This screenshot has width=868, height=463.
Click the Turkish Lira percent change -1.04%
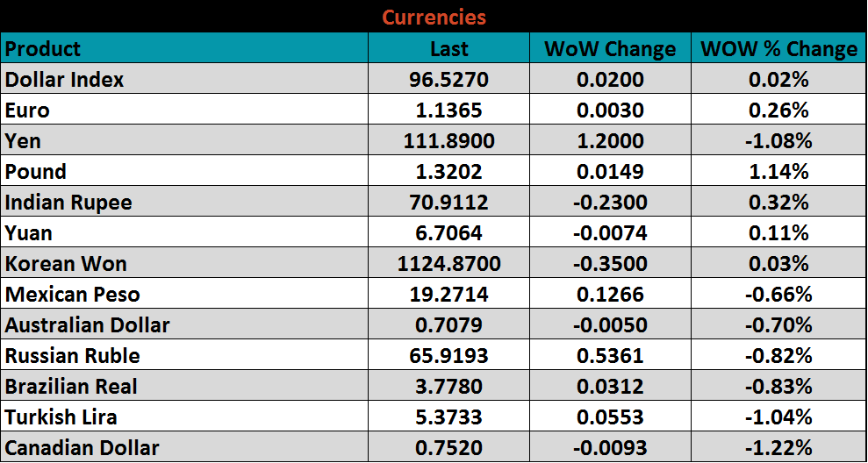pos(778,417)
